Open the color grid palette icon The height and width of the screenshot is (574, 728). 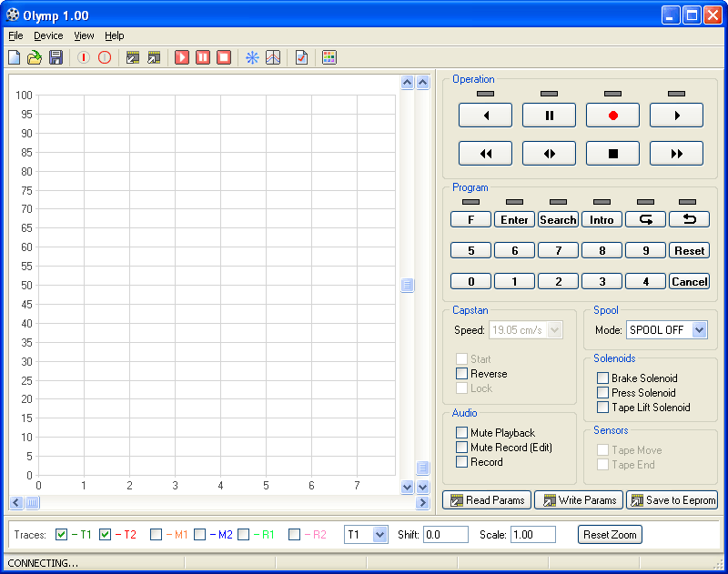(329, 57)
